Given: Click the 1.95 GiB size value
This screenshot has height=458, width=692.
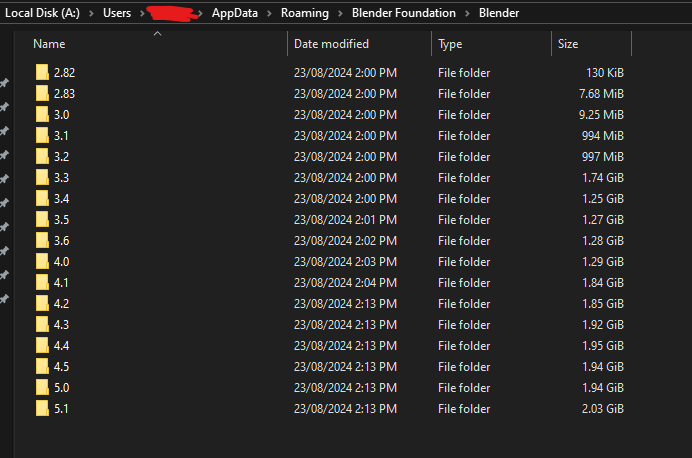Looking at the screenshot, I should click(603, 345).
